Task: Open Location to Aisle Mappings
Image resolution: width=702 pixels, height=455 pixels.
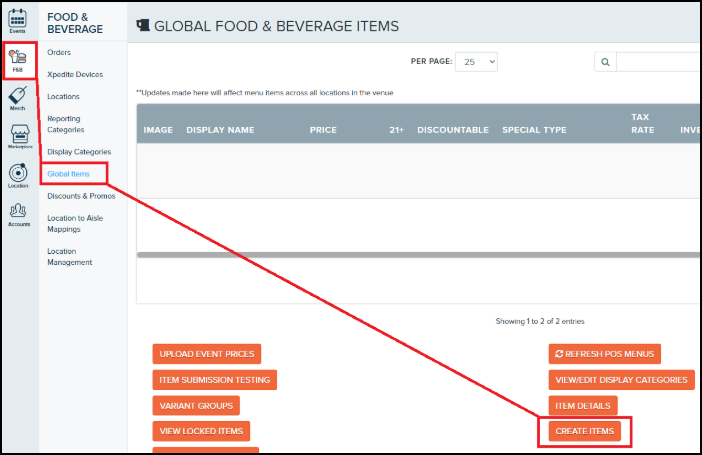Action: tap(75, 223)
